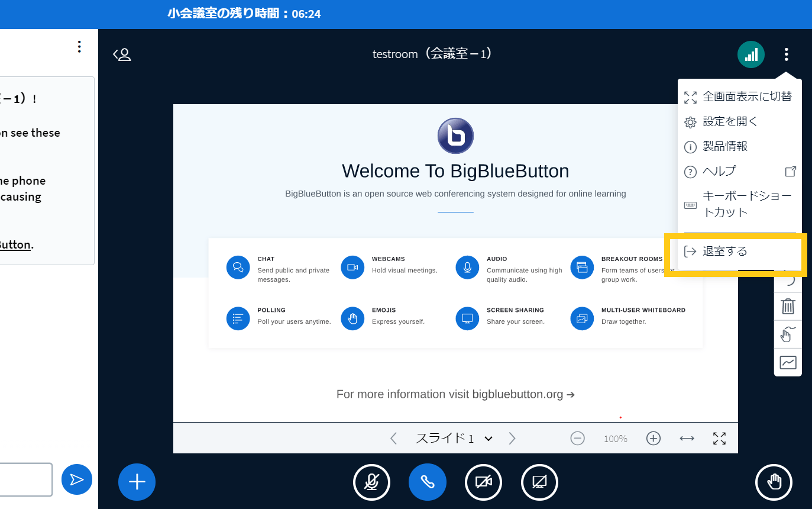Click the testroom（会議室－1）title
This screenshot has width=812, height=509.
tap(432, 54)
